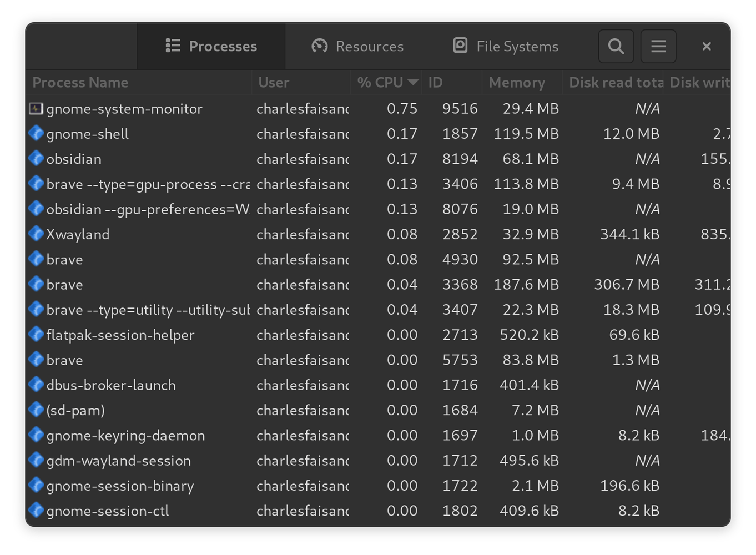Click the (sd-pam) process icon
This screenshot has height=555, width=756.
point(36,410)
